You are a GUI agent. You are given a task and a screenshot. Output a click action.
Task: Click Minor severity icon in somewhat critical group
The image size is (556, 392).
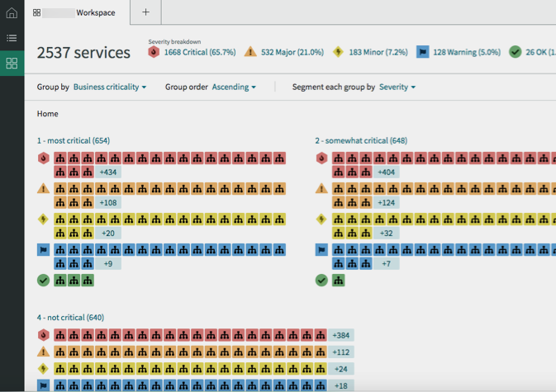[x=321, y=220]
